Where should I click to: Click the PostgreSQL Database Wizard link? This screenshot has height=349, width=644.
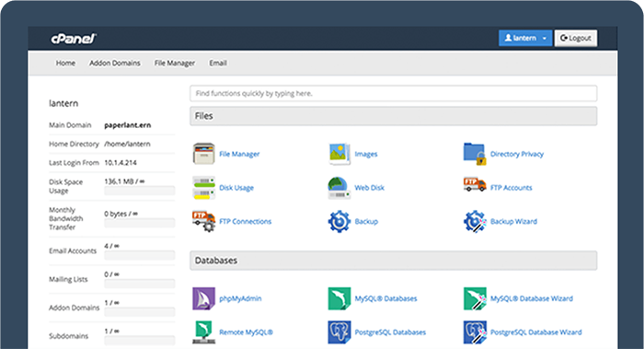tap(536, 332)
